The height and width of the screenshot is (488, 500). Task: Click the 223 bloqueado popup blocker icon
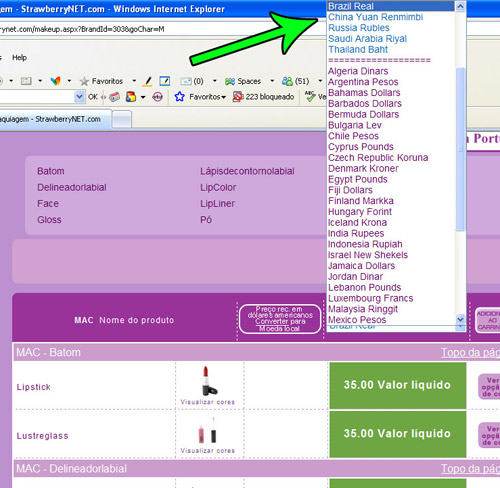point(238,97)
